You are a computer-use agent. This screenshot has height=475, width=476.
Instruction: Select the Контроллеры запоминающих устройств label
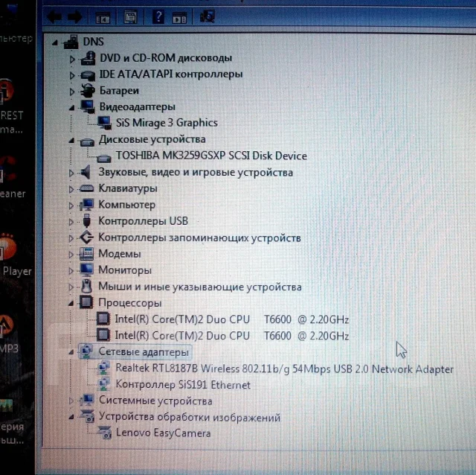point(199,238)
